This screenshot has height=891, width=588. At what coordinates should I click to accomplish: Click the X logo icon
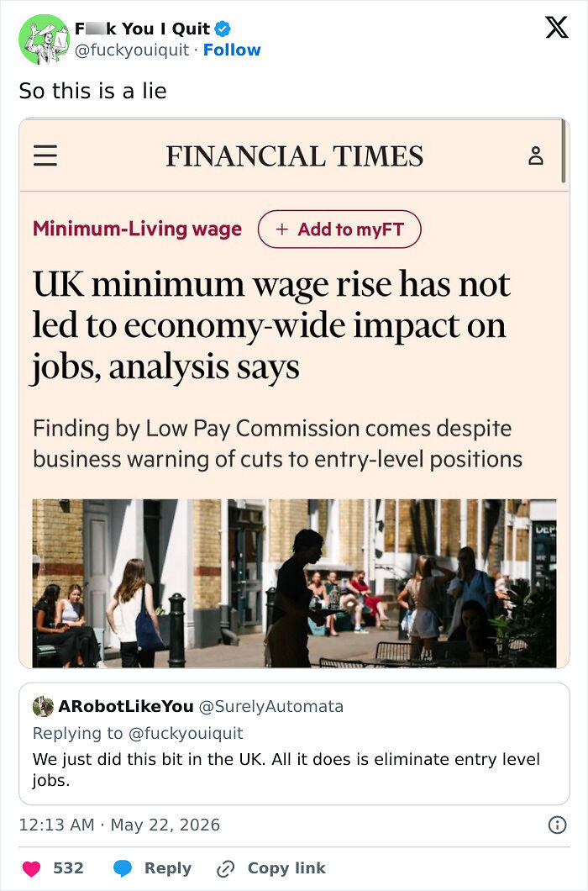(x=556, y=27)
